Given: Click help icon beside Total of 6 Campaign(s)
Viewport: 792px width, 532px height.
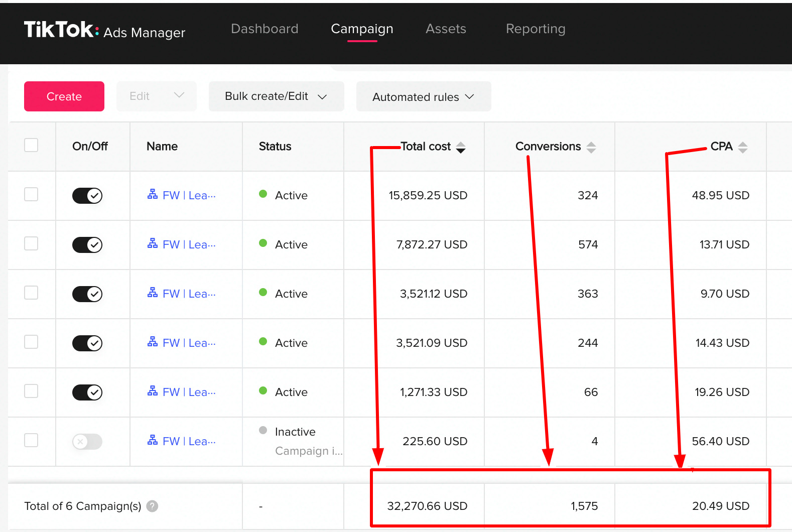Looking at the screenshot, I should pyautogui.click(x=152, y=506).
